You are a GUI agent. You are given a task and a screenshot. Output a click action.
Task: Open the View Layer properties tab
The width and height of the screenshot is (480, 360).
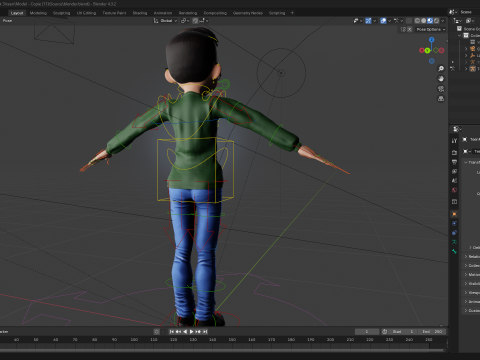454,171
